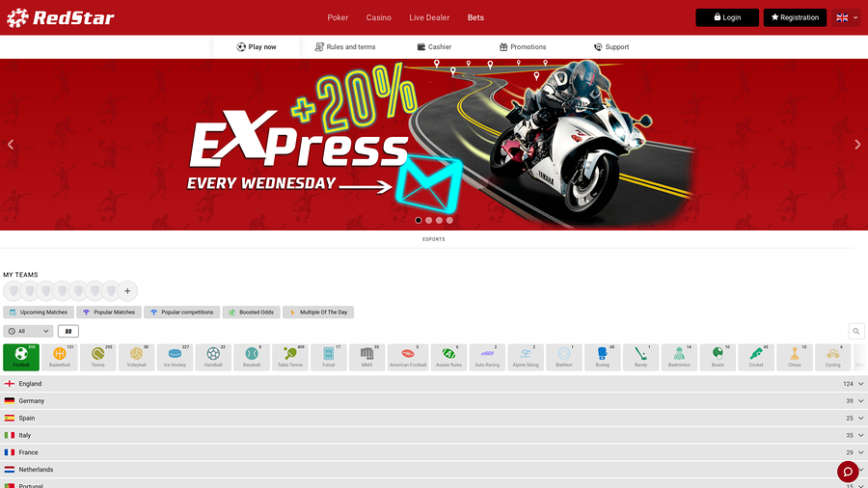Select the Bowls sport icon

(718, 357)
